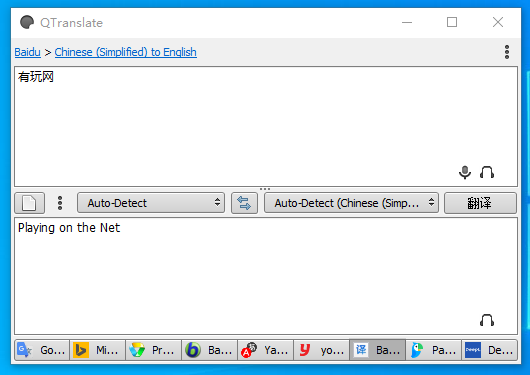Select the Babylon service tab with green icon

pyautogui.click(x=210, y=350)
